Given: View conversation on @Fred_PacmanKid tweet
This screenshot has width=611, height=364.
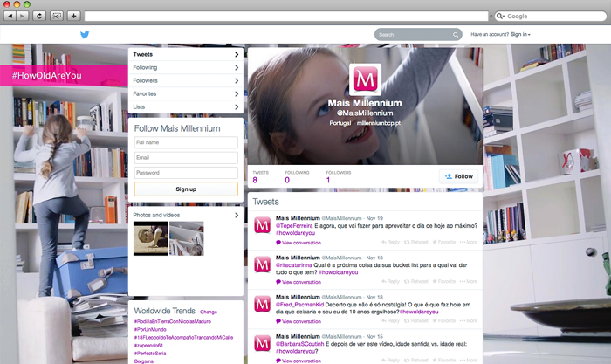Looking at the screenshot, I should click(x=299, y=321).
